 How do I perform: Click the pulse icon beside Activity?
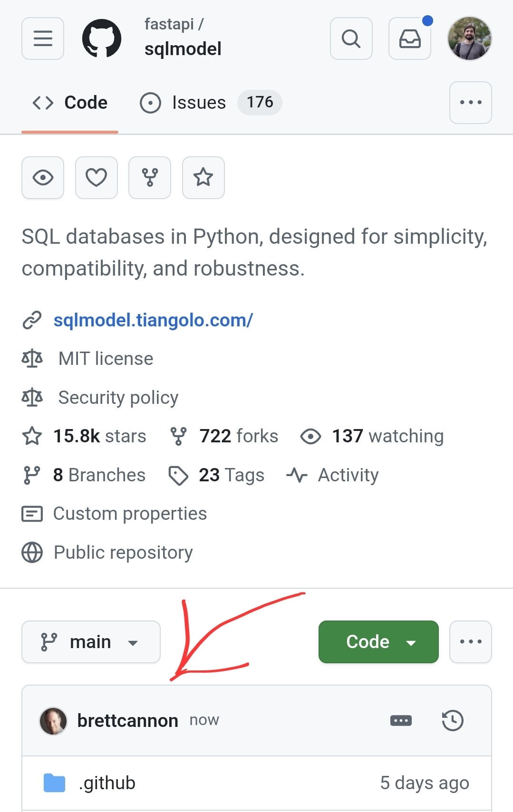point(297,475)
